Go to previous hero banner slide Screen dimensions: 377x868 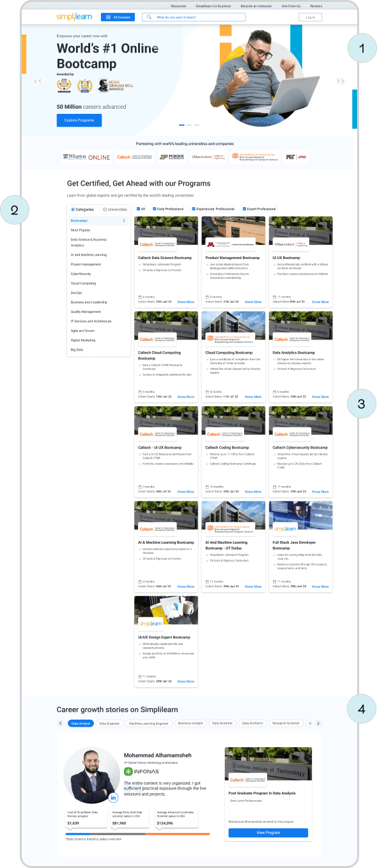pos(37,81)
